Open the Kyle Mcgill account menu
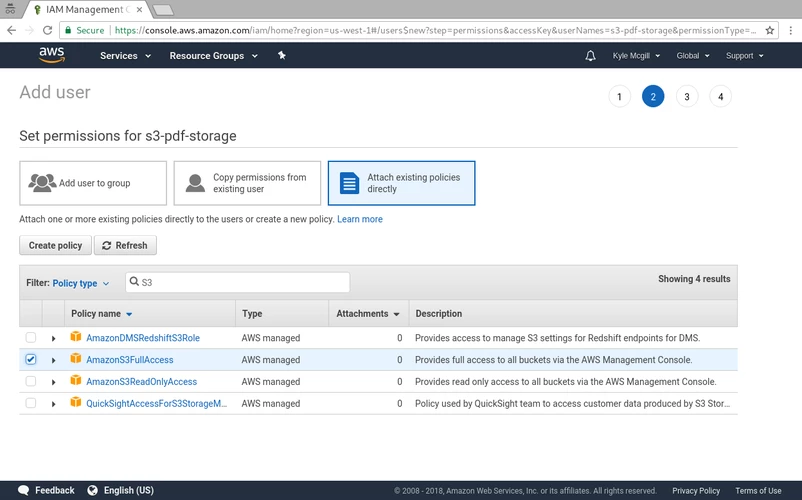Image resolution: width=802 pixels, height=500 pixels. 636,56
